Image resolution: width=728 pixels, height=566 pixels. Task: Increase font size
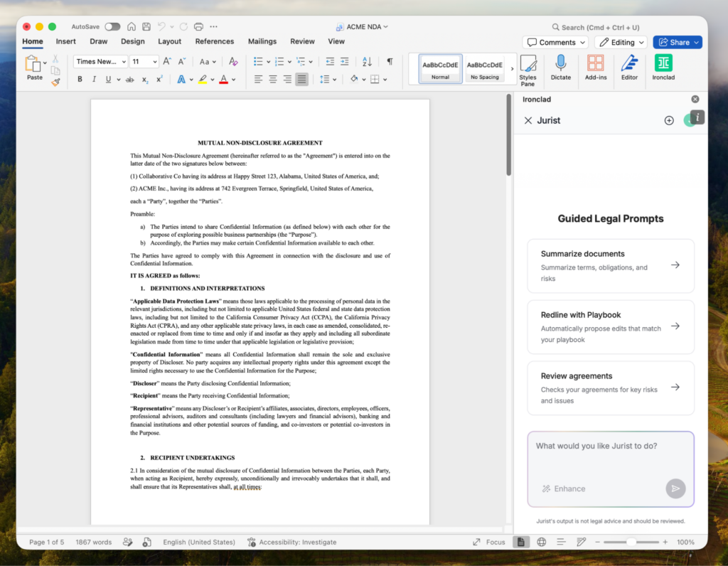(x=167, y=61)
